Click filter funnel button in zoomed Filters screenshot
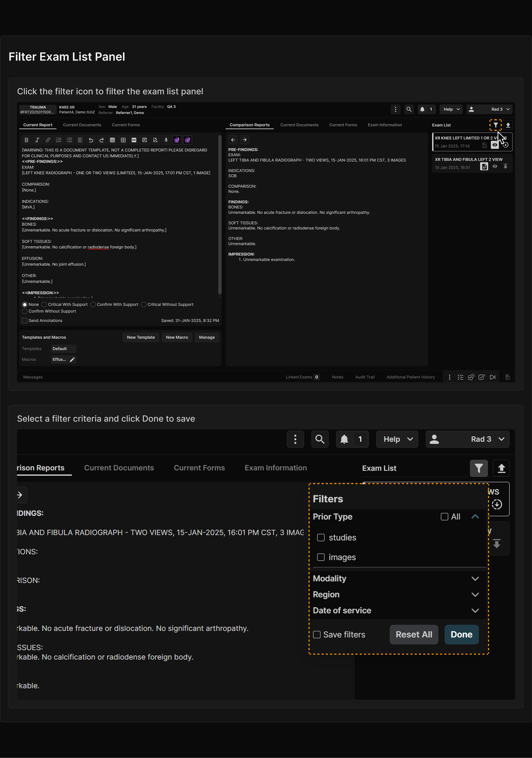532x758 pixels. tap(479, 468)
